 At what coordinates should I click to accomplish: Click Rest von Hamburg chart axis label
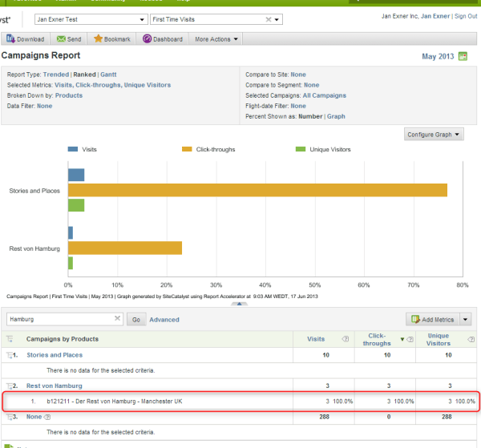(34, 248)
